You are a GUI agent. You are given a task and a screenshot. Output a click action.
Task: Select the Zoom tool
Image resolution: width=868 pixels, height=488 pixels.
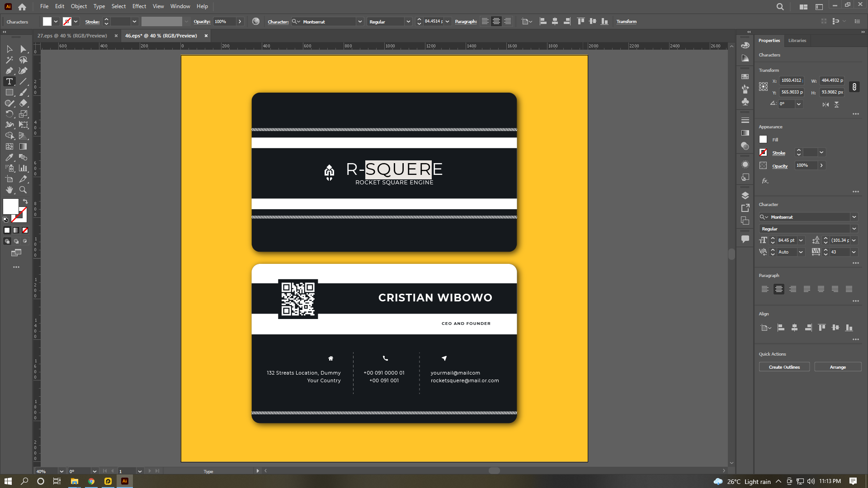(23, 190)
